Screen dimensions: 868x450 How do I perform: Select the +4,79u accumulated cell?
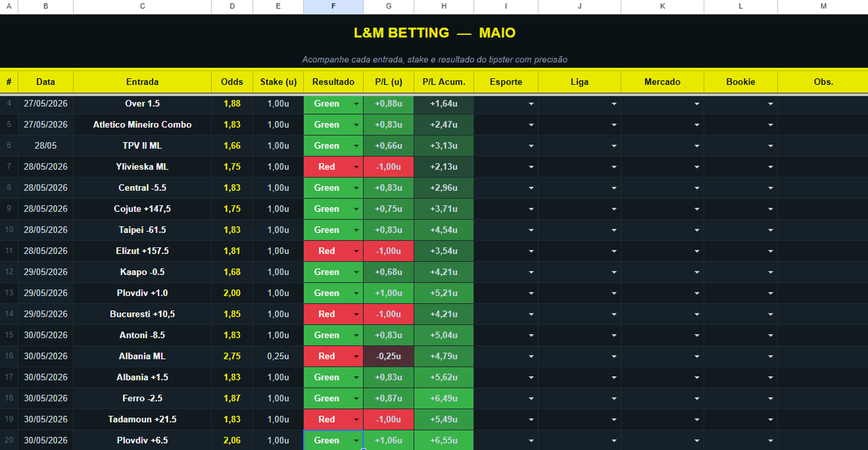pyautogui.click(x=443, y=356)
